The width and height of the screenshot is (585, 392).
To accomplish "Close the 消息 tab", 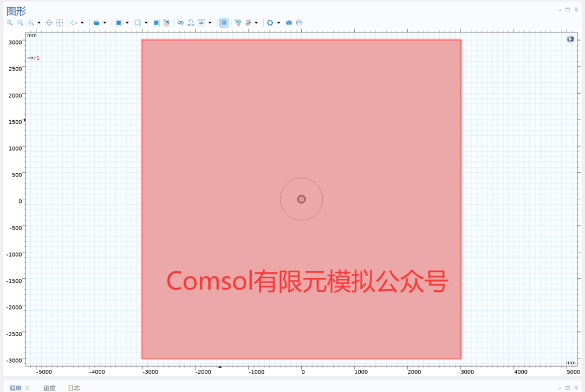I will tap(27, 388).
